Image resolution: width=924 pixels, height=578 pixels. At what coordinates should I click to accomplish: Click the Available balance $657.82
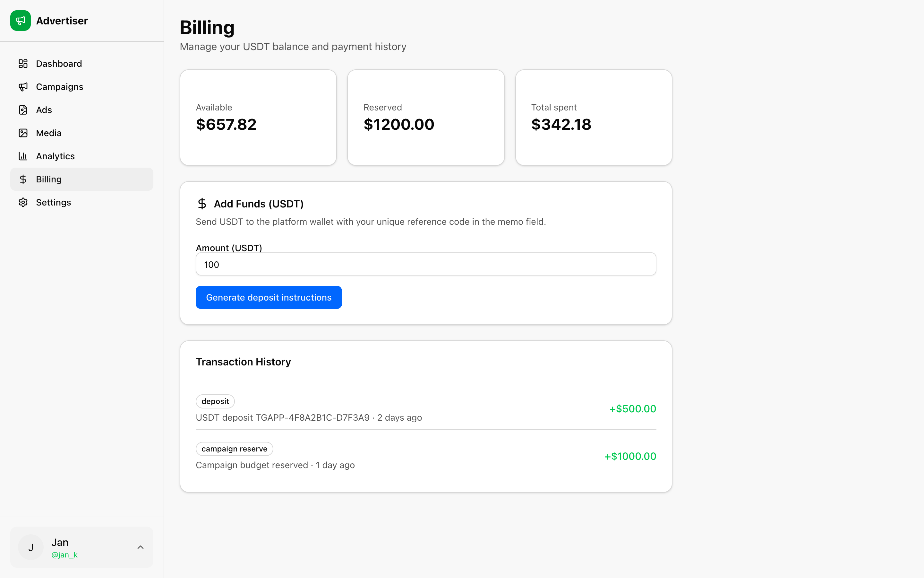pyautogui.click(x=226, y=125)
